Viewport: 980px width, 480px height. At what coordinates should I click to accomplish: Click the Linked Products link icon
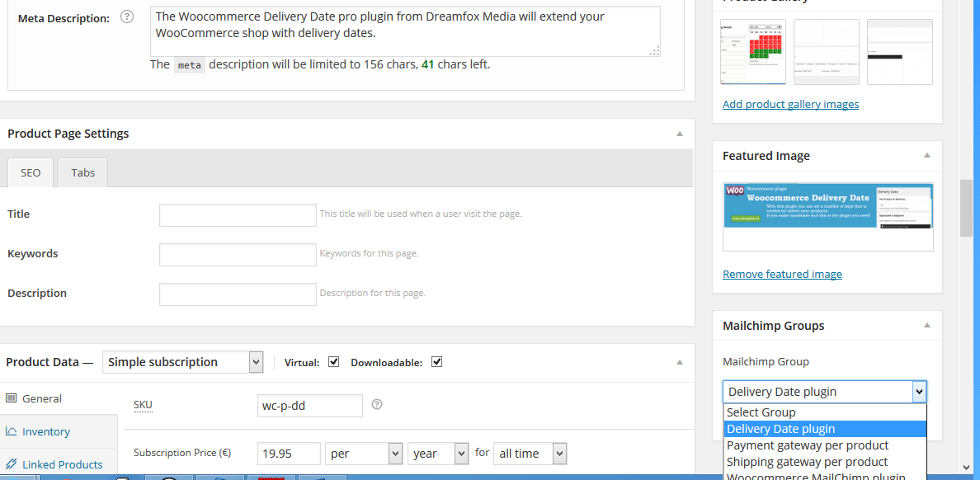click(x=11, y=464)
